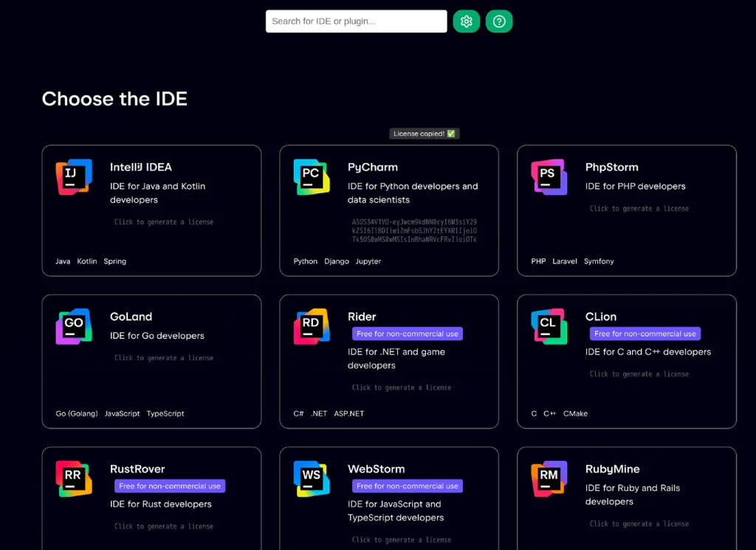
Task: Select the Django tag
Action: point(337,261)
